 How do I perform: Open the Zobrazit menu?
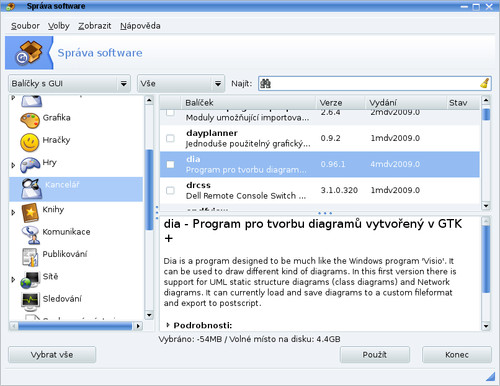95,26
